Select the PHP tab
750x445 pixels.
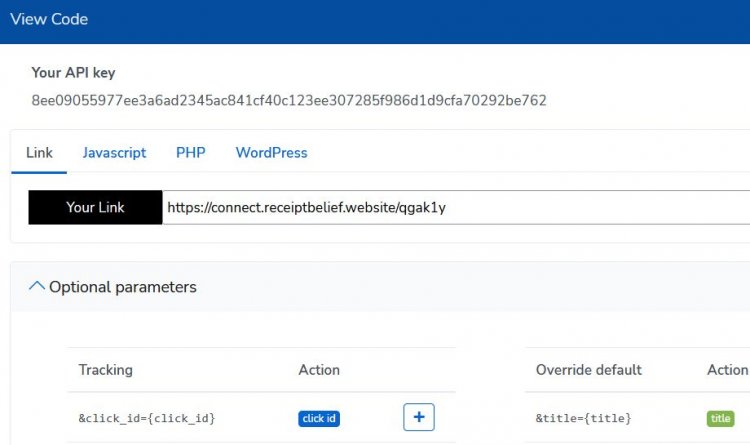190,153
